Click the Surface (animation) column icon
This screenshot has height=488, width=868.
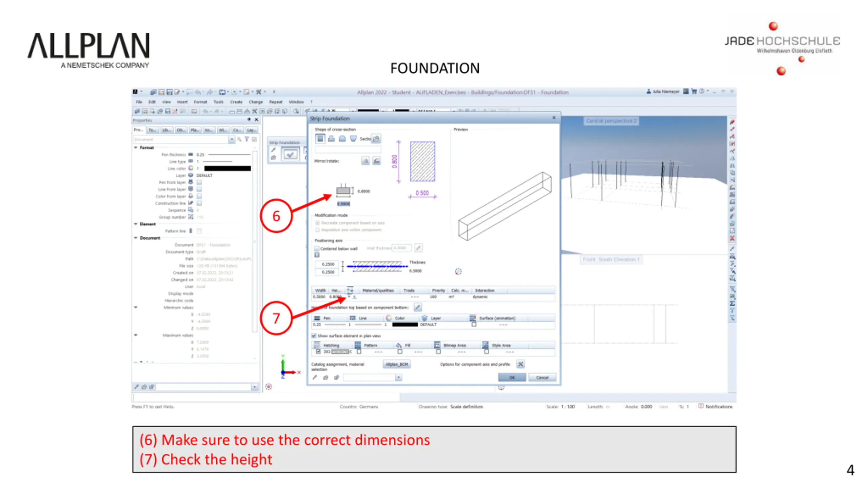tap(472, 318)
